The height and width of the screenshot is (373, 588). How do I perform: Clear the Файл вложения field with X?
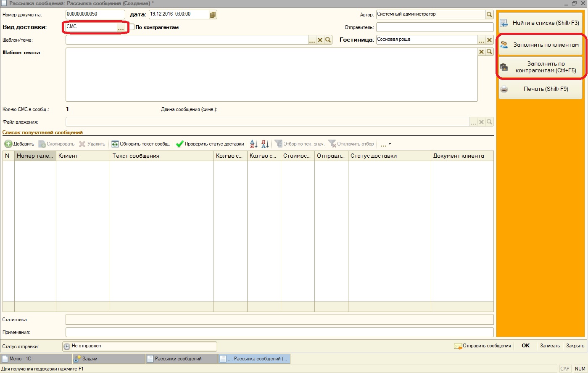coord(482,122)
